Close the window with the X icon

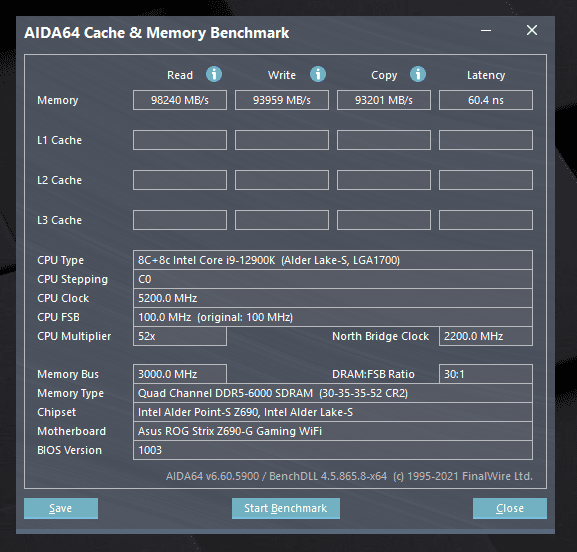(532, 30)
